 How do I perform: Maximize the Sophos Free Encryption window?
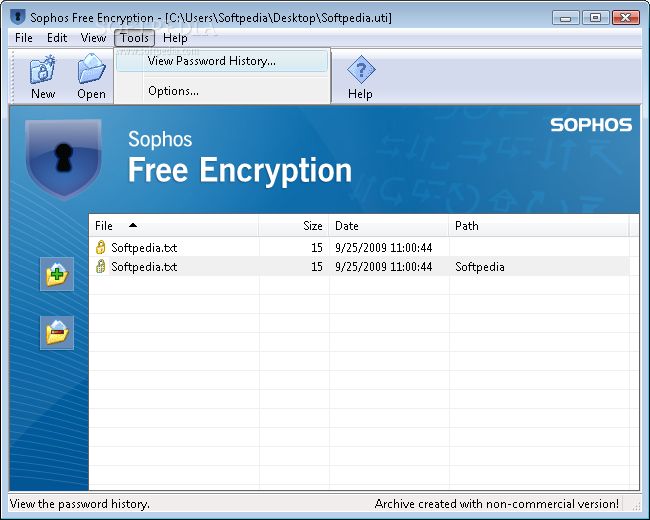595,18
